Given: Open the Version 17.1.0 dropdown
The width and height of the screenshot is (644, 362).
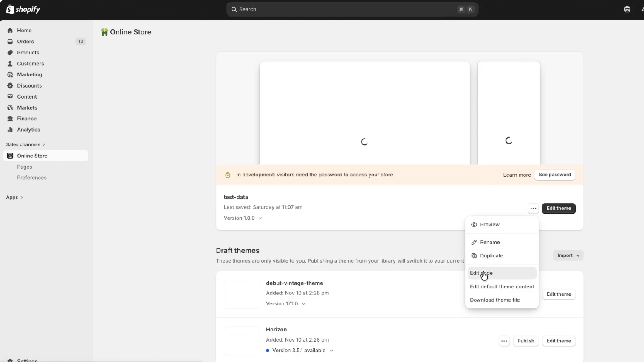Looking at the screenshot, I should point(286,304).
